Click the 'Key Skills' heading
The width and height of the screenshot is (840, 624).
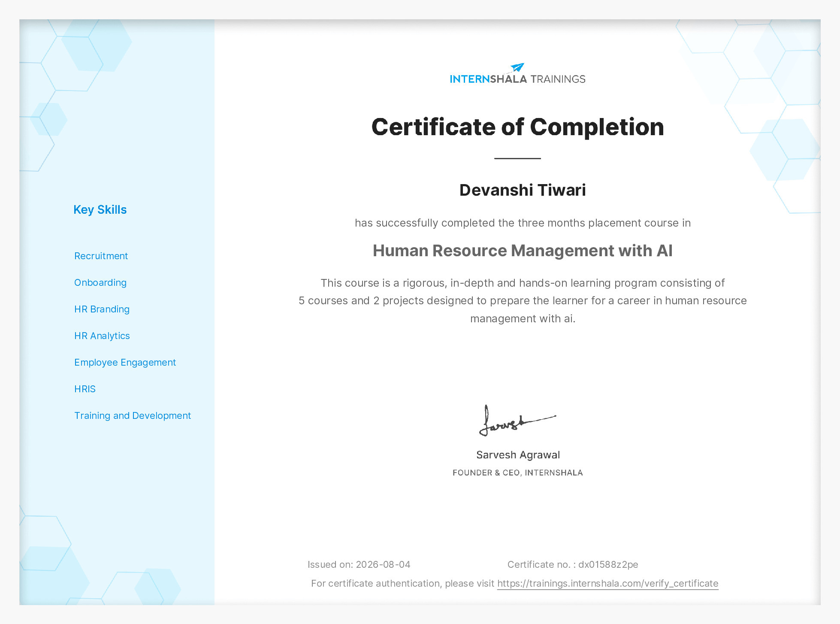(100, 209)
